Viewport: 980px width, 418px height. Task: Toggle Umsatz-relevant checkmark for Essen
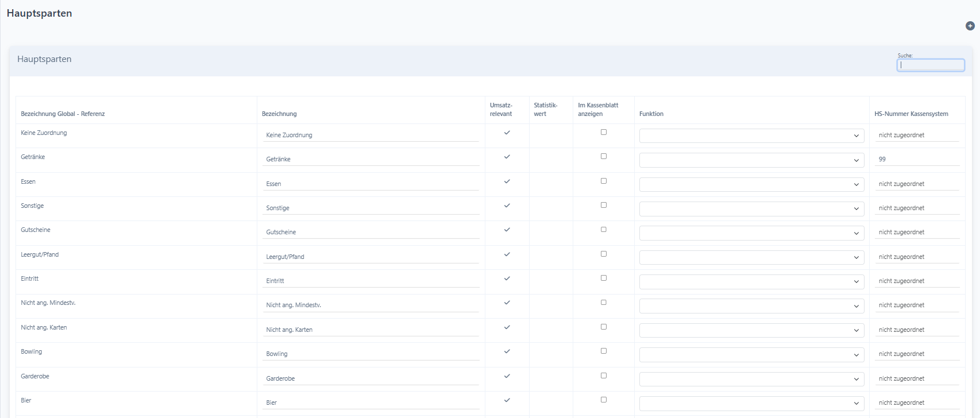pos(507,181)
